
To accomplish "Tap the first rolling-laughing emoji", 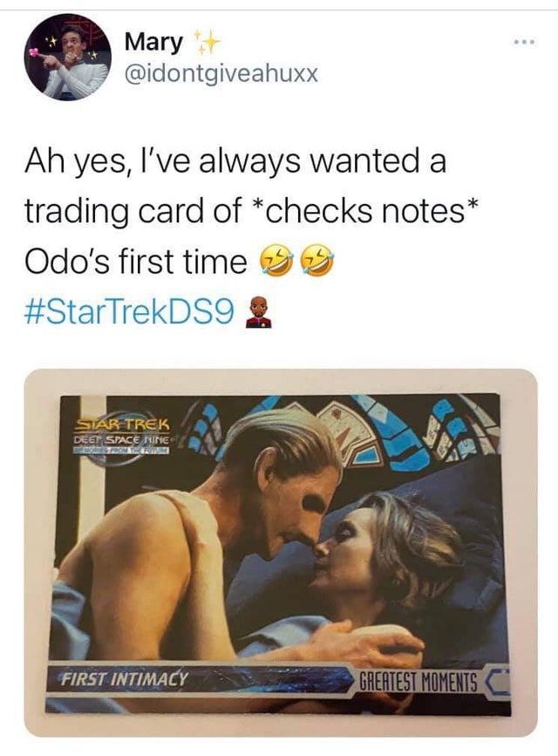I will (x=276, y=261).
